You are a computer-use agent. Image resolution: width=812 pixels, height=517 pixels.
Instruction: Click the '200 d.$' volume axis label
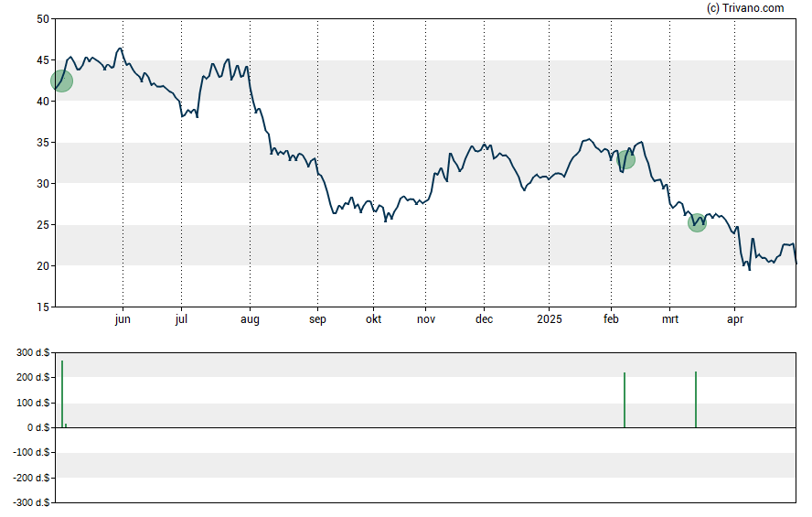coord(33,377)
